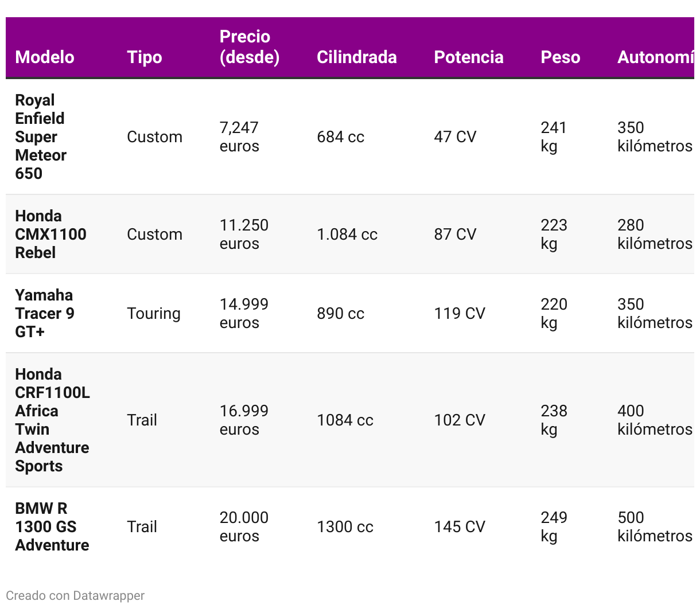Image resolution: width=700 pixels, height=609 pixels.
Task: Select the 7,247 euros price cell
Action: [x=239, y=136]
